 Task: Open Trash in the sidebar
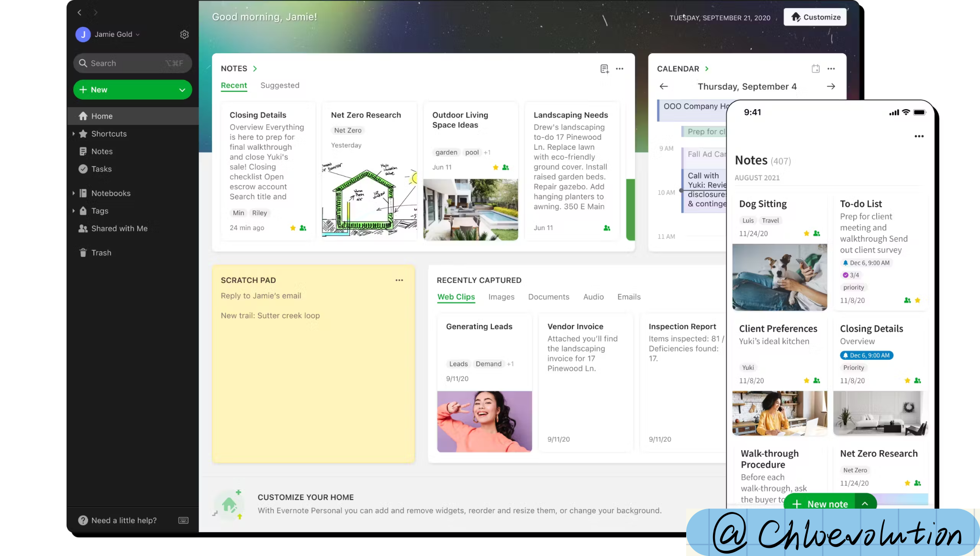coord(101,253)
